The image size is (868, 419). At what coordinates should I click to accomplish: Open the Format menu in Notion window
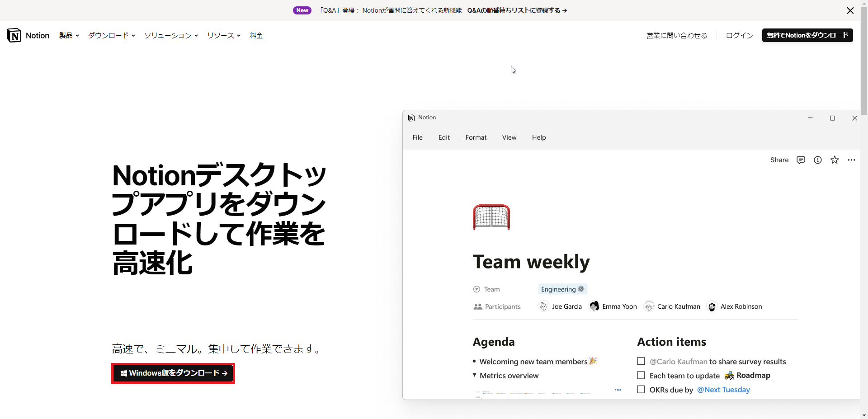(476, 137)
